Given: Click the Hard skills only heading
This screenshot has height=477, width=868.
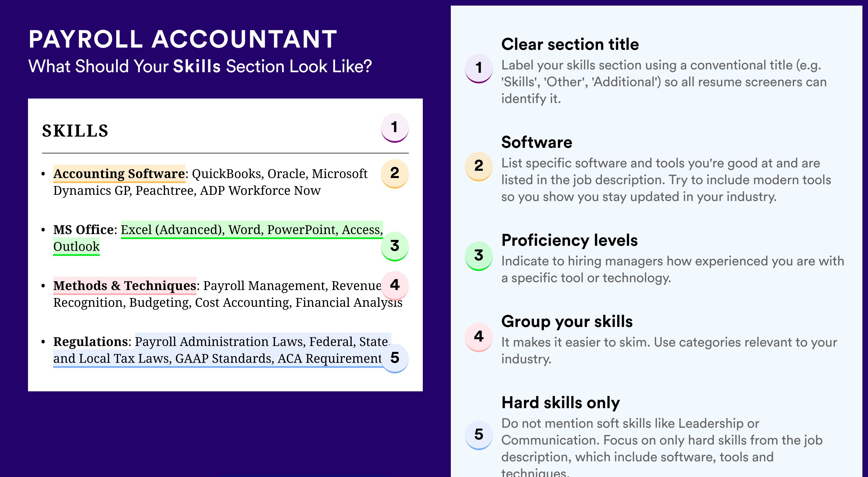Looking at the screenshot, I should [x=560, y=403].
